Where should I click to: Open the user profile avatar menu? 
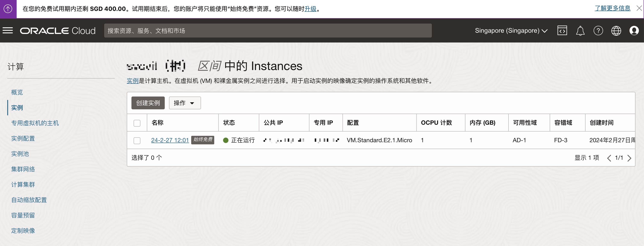point(634,31)
